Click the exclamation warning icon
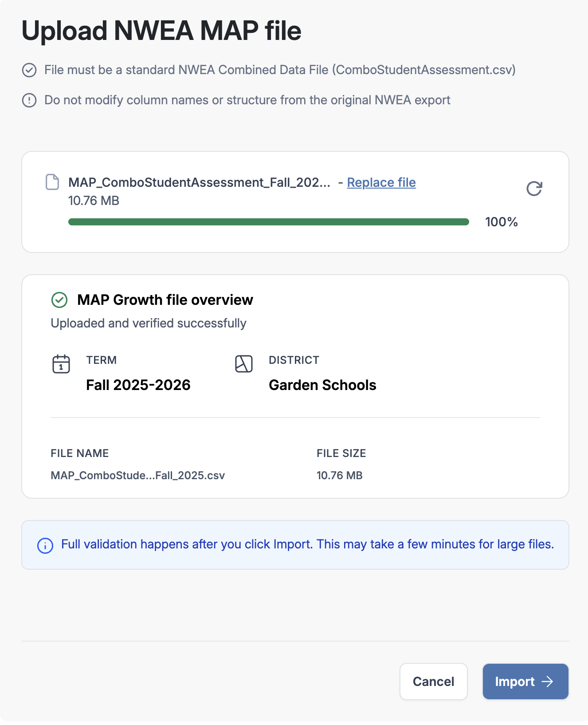Viewport: 588px width, 725px height. click(29, 100)
